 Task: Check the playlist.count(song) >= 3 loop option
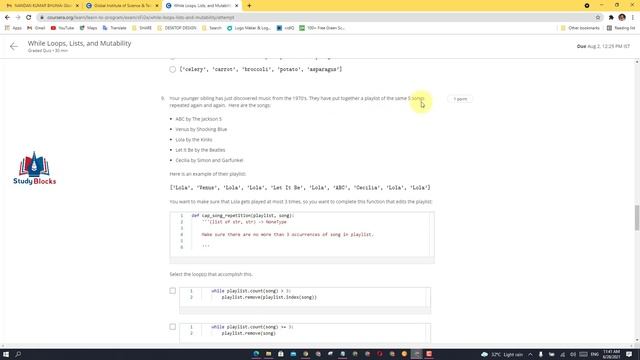pos(173,327)
